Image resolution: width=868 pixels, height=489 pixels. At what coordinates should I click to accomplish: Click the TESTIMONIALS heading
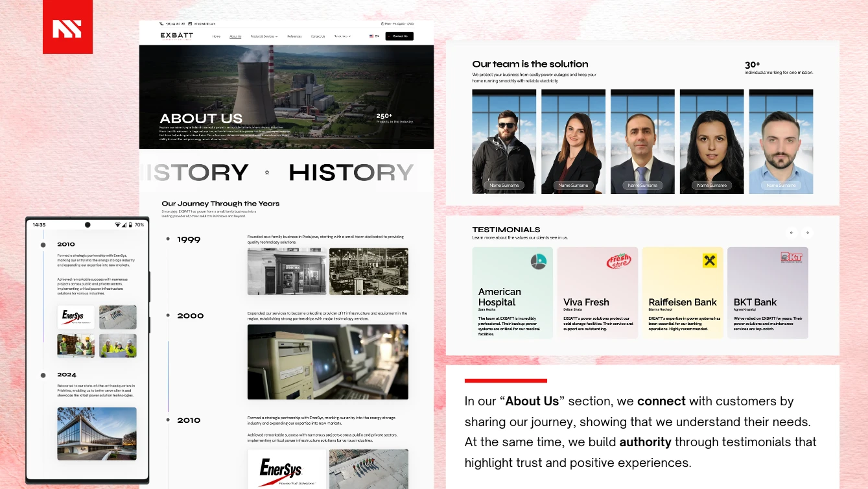pos(506,230)
